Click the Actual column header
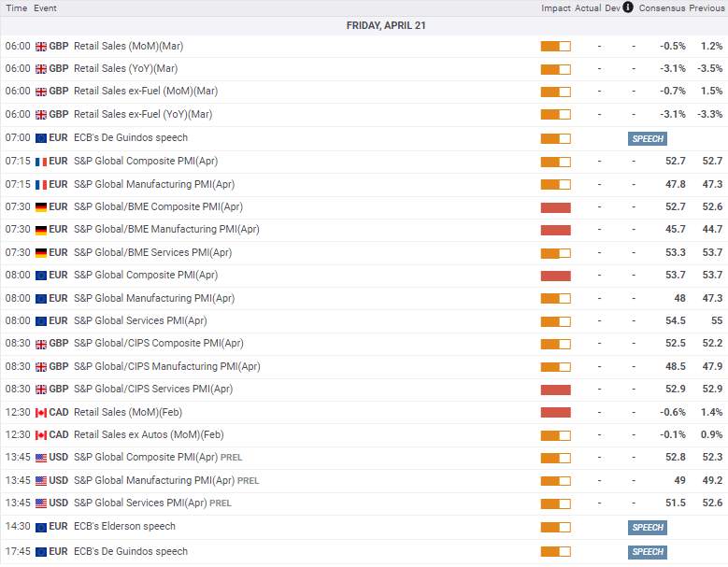Screen dimensions: 728x567 [x=588, y=7]
